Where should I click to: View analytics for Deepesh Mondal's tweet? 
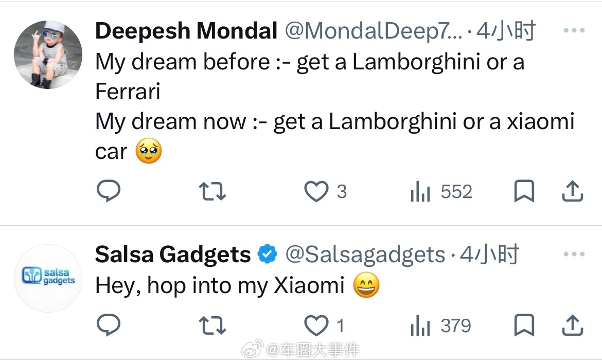420,192
